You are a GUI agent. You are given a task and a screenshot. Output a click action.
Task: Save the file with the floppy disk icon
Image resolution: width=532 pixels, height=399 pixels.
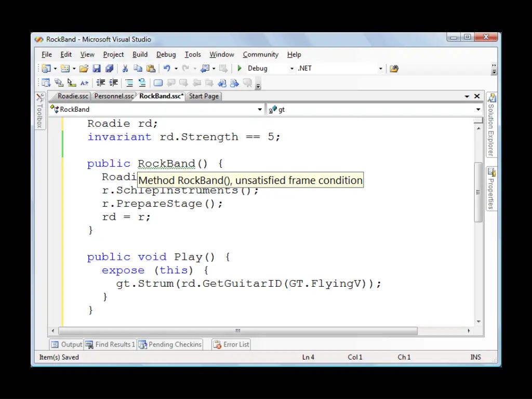coord(97,69)
